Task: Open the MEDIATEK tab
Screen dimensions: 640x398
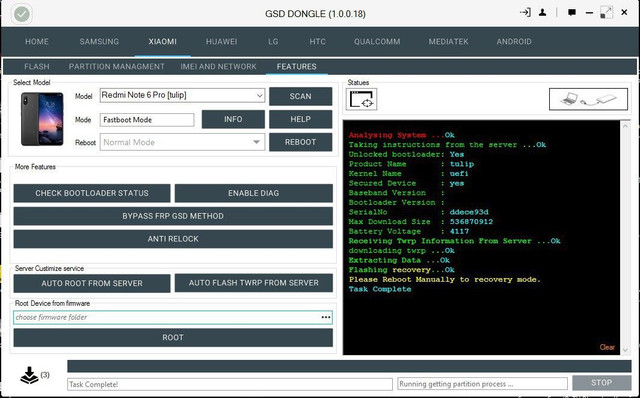Action: pos(448,42)
